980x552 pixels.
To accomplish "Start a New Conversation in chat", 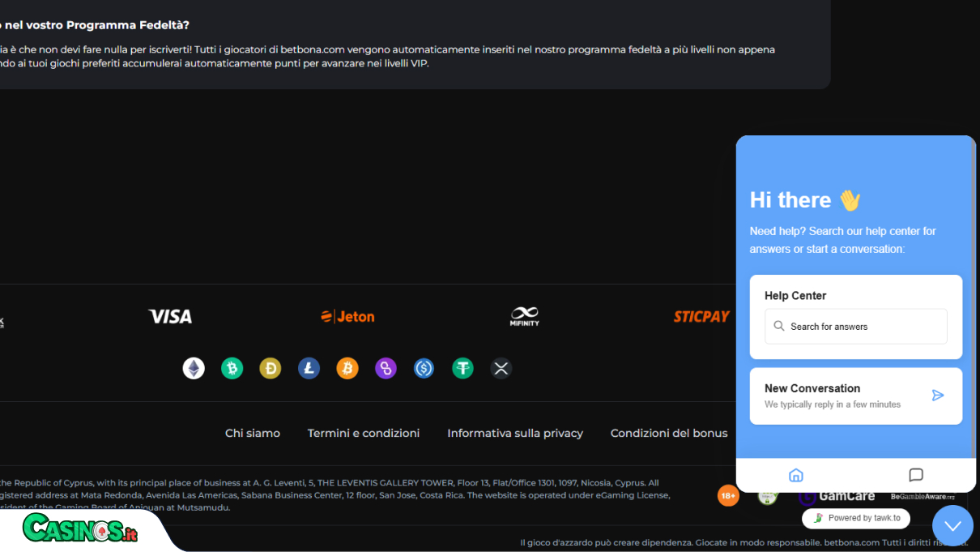I will pyautogui.click(x=856, y=396).
